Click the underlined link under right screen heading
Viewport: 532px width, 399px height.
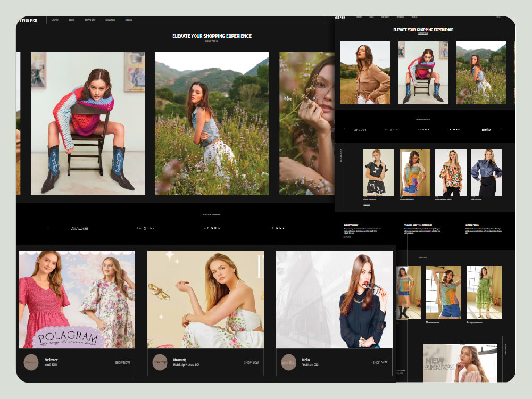click(423, 34)
